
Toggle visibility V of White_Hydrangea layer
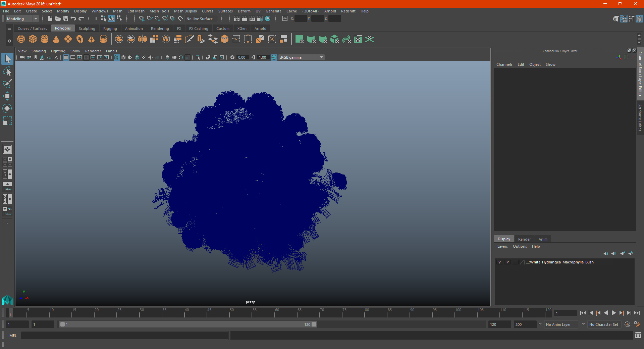(499, 262)
